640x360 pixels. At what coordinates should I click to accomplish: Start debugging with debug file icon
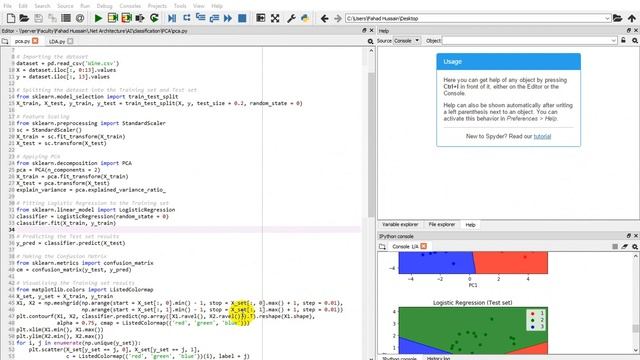point(172,18)
